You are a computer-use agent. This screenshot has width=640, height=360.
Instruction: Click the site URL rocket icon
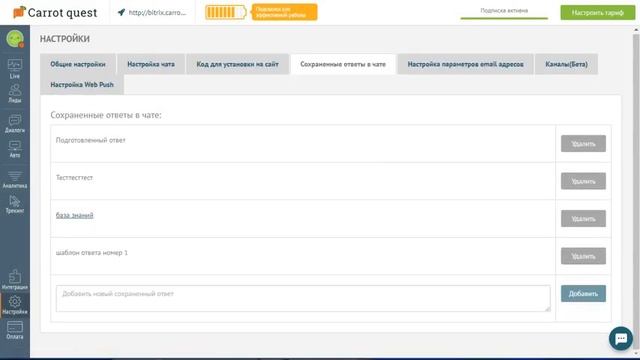(121, 12)
